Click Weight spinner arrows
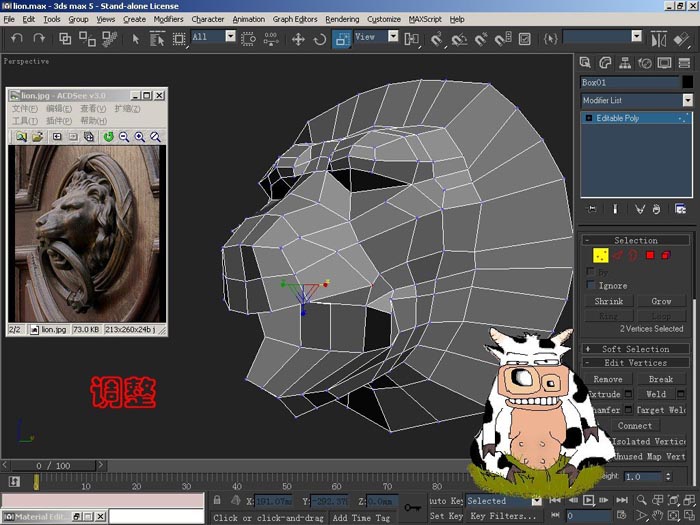The height and width of the screenshot is (525, 700). tap(668, 476)
